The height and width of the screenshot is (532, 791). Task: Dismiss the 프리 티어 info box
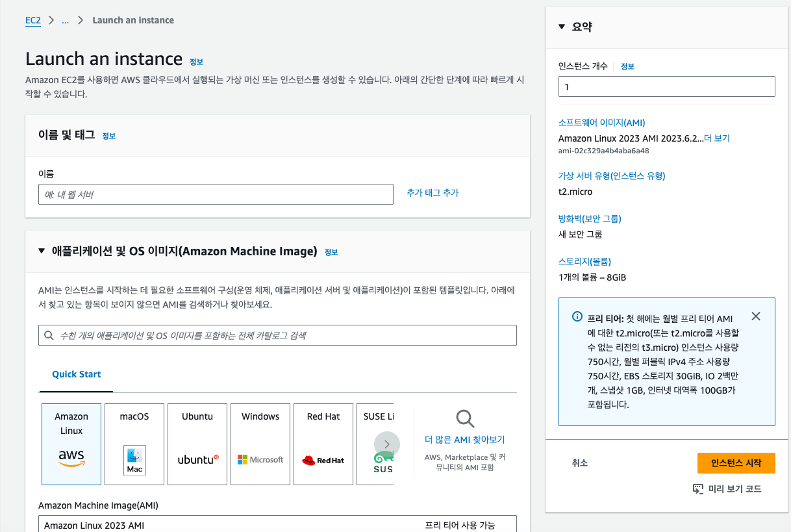[755, 316]
